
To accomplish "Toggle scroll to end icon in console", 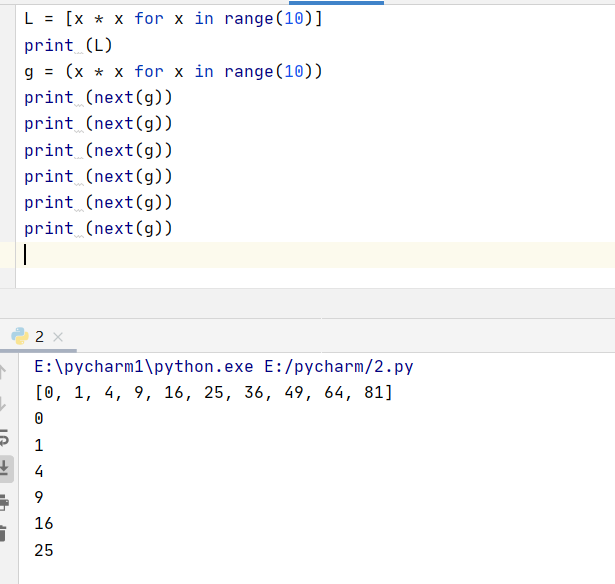I will click(x=5, y=468).
